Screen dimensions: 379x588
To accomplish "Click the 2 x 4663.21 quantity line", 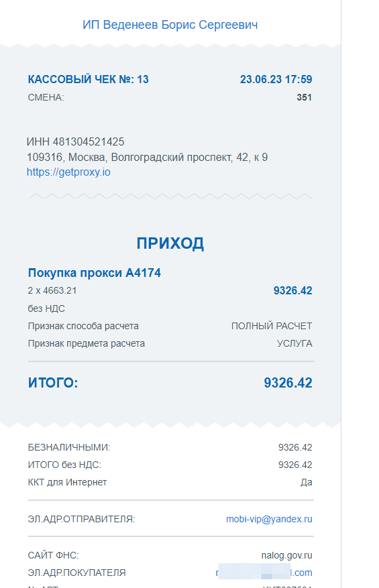I will (52, 290).
